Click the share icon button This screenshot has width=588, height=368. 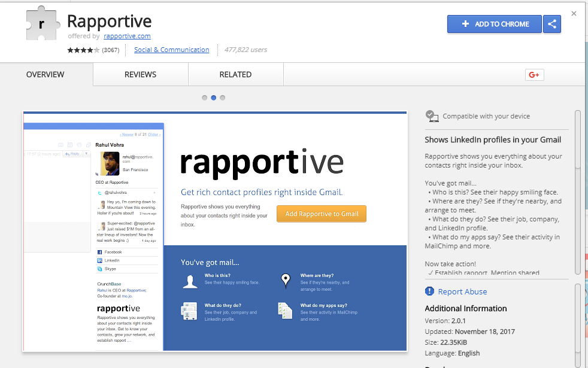pos(551,24)
